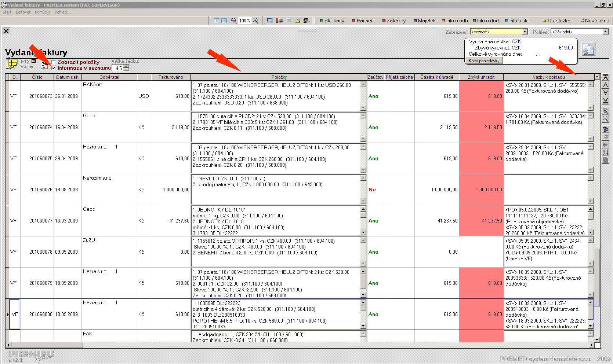Image resolution: width=613 pixels, height=364 pixels.
Task: Open the Zobrazení seznam dropdown
Action: click(525, 32)
